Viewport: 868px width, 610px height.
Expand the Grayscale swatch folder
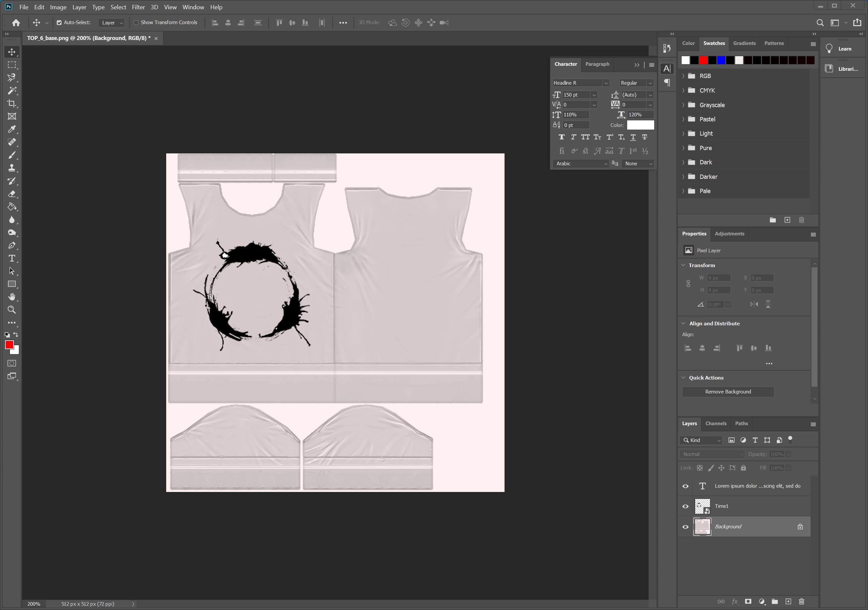click(x=683, y=105)
